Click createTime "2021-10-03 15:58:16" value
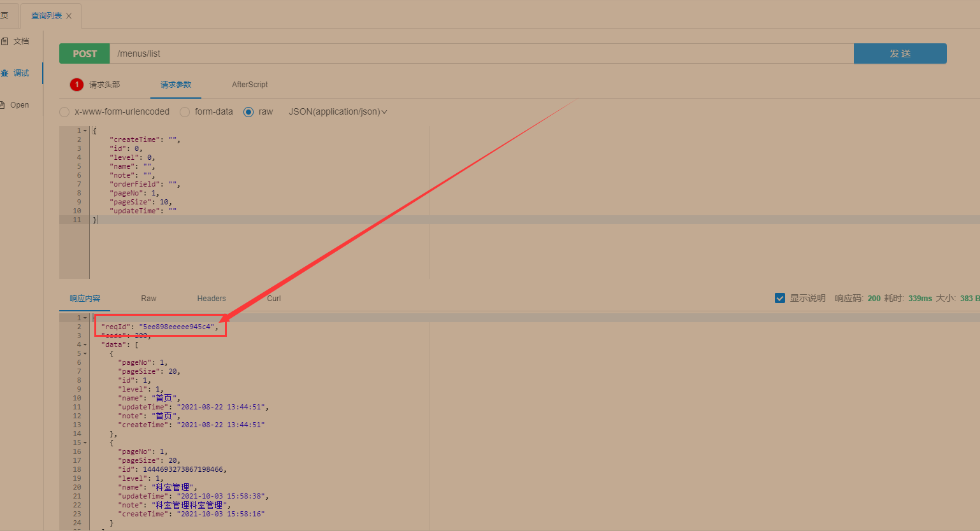980x531 pixels. click(x=221, y=514)
